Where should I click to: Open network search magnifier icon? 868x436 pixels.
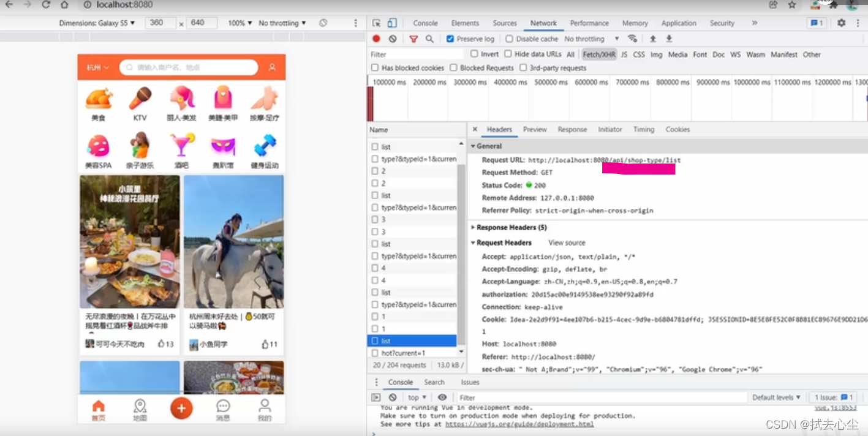click(x=429, y=39)
